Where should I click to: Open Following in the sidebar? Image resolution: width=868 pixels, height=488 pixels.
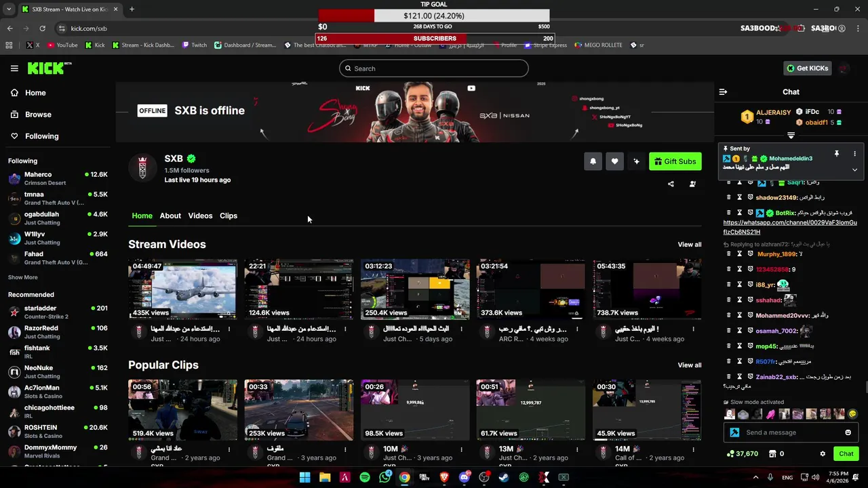coord(35,136)
